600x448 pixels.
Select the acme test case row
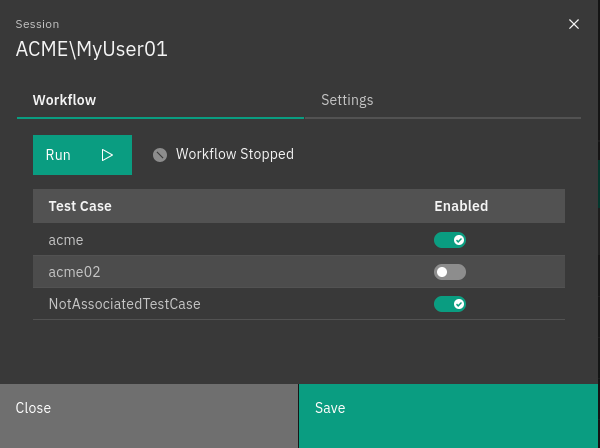tap(66, 240)
